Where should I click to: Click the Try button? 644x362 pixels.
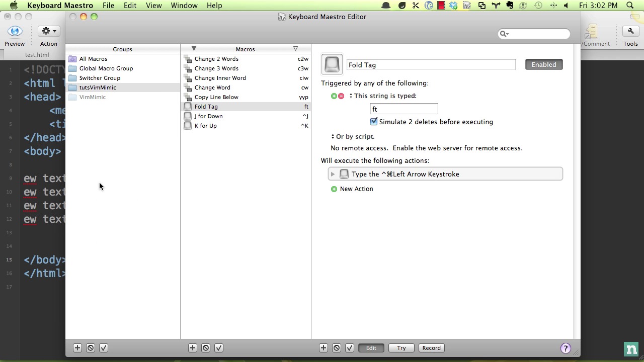[x=401, y=348]
